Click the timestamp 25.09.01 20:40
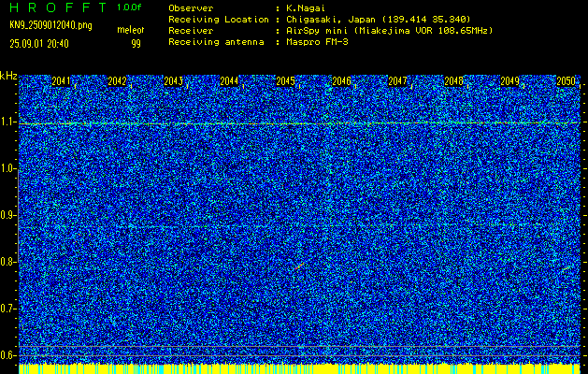The height and width of the screenshot is (374, 588). 39,44
